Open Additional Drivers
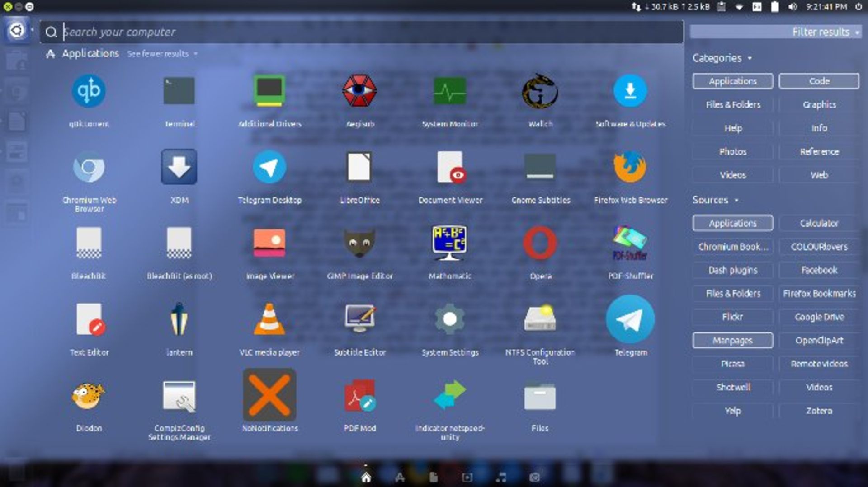The width and height of the screenshot is (868, 487). click(x=269, y=91)
